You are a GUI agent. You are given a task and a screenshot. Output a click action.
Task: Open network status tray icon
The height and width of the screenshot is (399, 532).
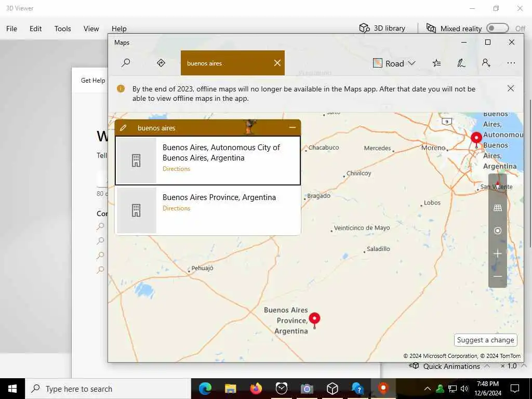coord(453,389)
